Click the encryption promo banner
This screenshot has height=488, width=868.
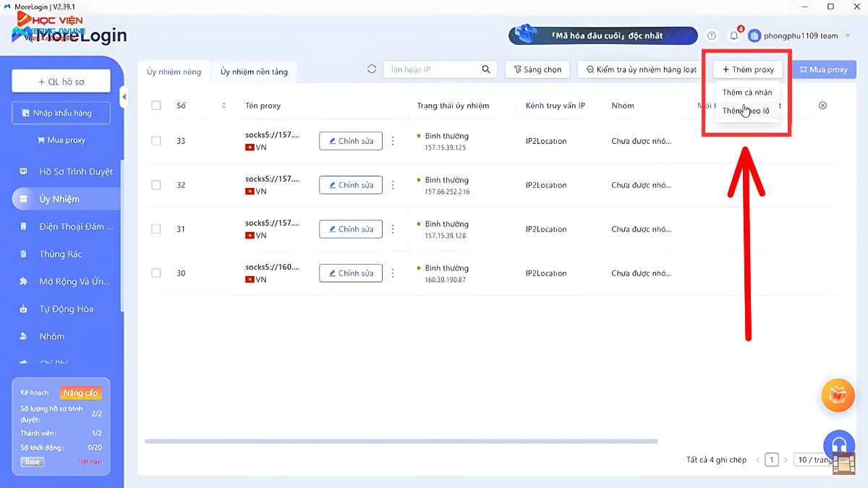[x=603, y=35]
